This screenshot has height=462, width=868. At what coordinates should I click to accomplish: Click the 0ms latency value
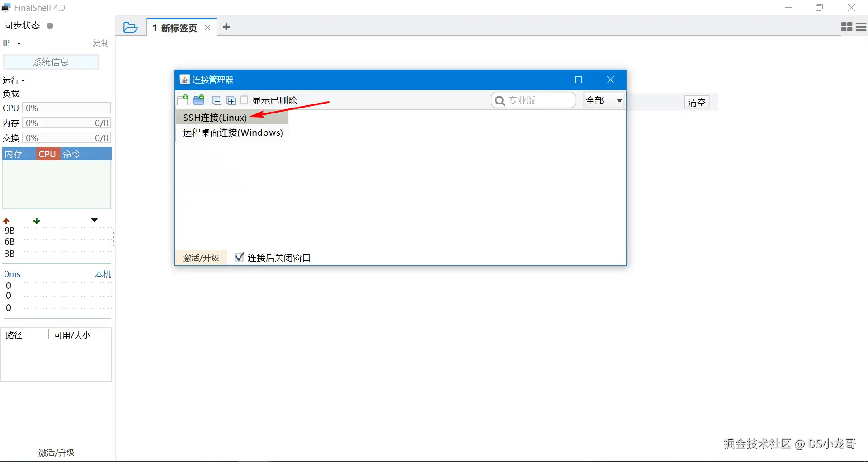(12, 274)
